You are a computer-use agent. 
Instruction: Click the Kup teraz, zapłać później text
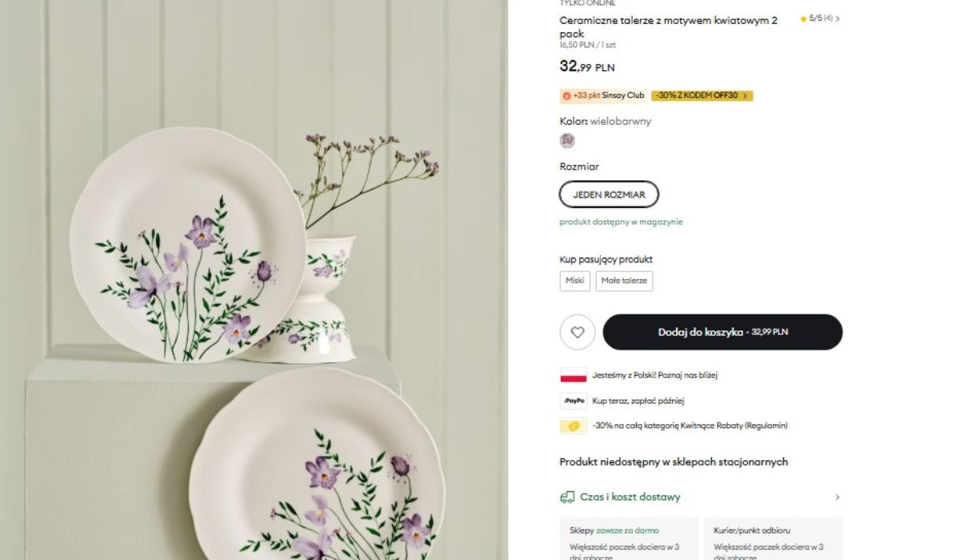click(x=638, y=401)
